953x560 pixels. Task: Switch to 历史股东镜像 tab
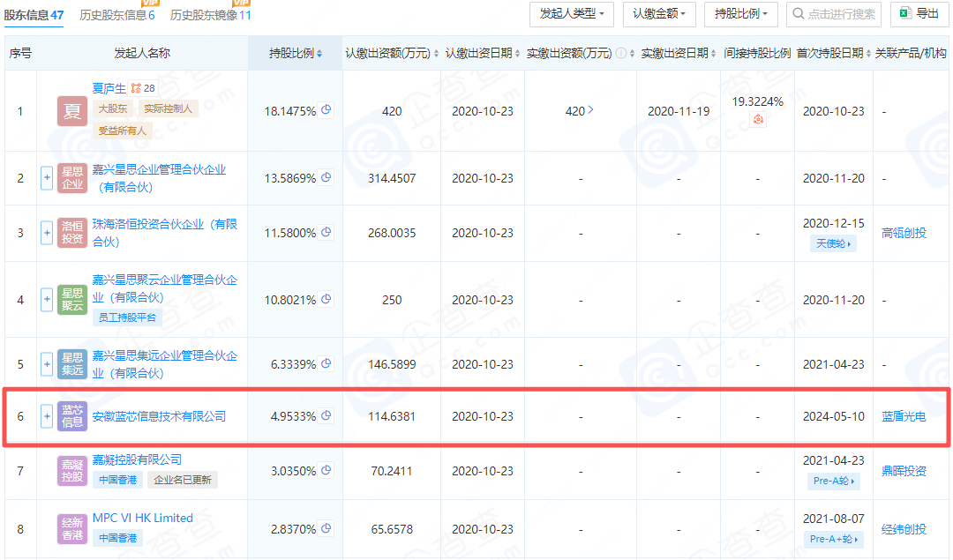pos(210,15)
